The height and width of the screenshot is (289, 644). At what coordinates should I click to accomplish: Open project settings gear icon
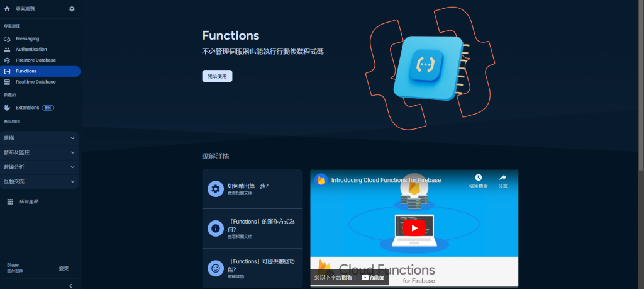coord(72,9)
